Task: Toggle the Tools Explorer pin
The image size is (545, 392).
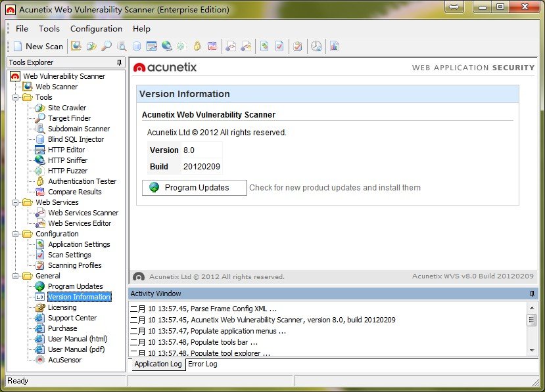Action: pos(119,62)
